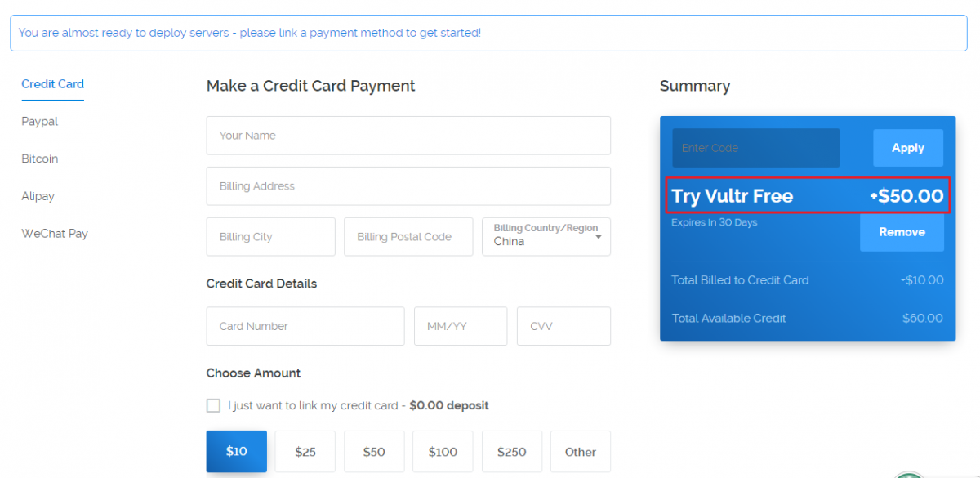This screenshot has width=980, height=478.
Task: Select the $10 deposit amount
Action: click(x=236, y=452)
